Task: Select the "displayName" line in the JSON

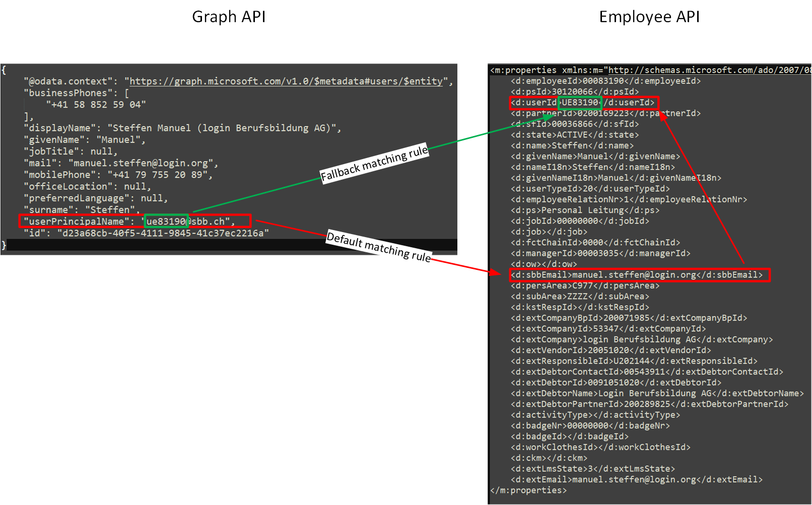Action: tap(182, 128)
